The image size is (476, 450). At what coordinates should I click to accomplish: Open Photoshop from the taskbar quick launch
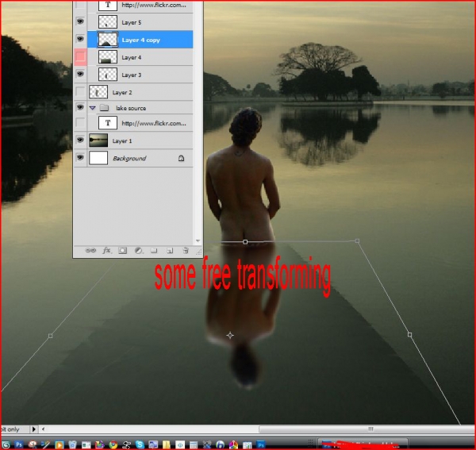point(19,444)
